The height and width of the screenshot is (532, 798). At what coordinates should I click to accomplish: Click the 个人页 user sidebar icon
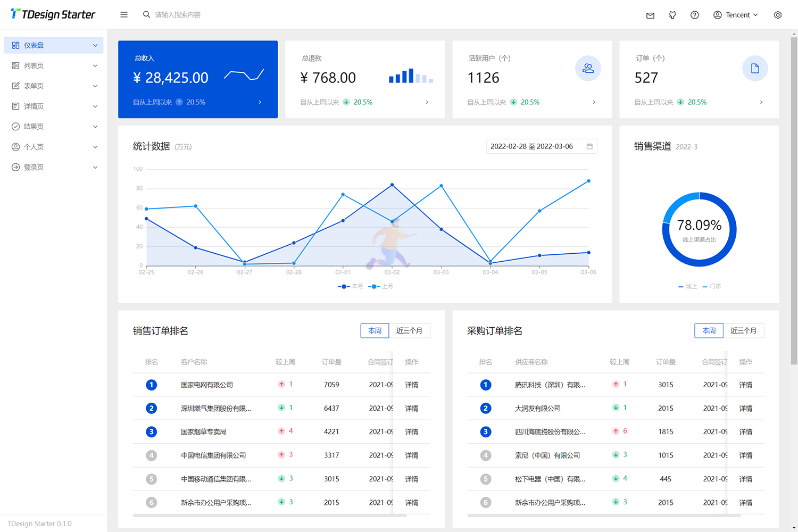coord(15,147)
